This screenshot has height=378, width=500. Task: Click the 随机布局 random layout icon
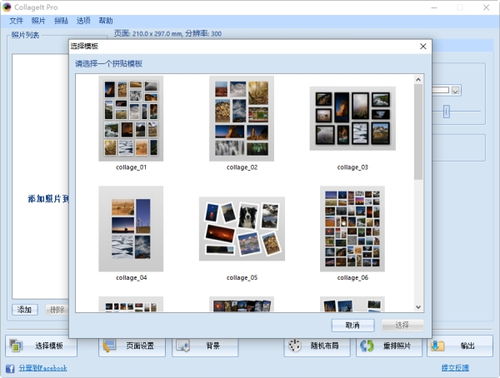pyautogui.click(x=295, y=346)
